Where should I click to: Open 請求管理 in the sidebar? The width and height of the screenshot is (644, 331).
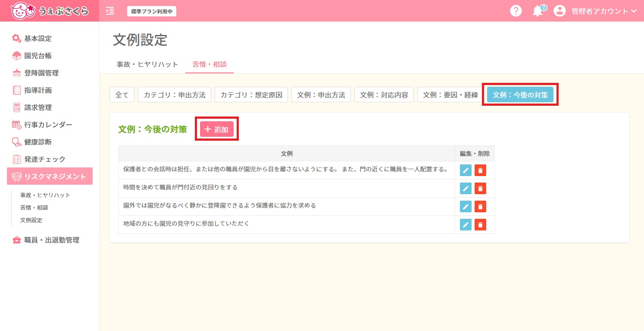38,107
